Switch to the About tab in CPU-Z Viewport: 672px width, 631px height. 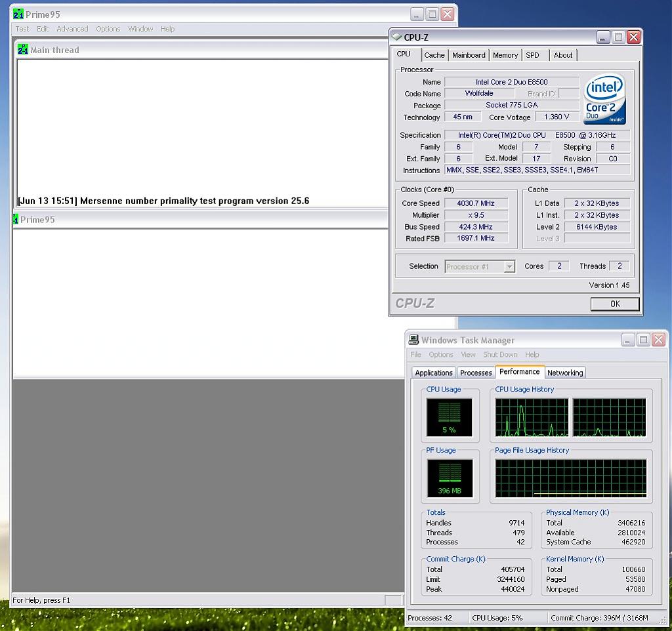[562, 55]
